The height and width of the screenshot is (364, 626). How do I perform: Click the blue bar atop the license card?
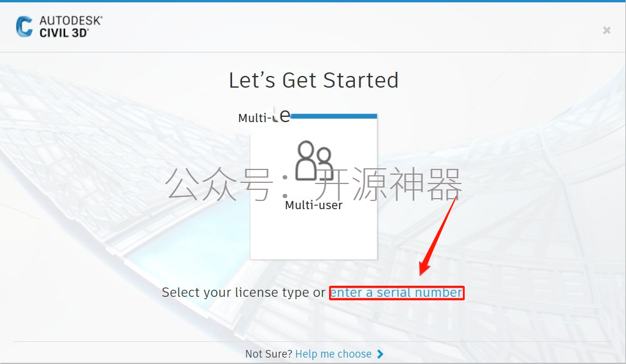334,116
